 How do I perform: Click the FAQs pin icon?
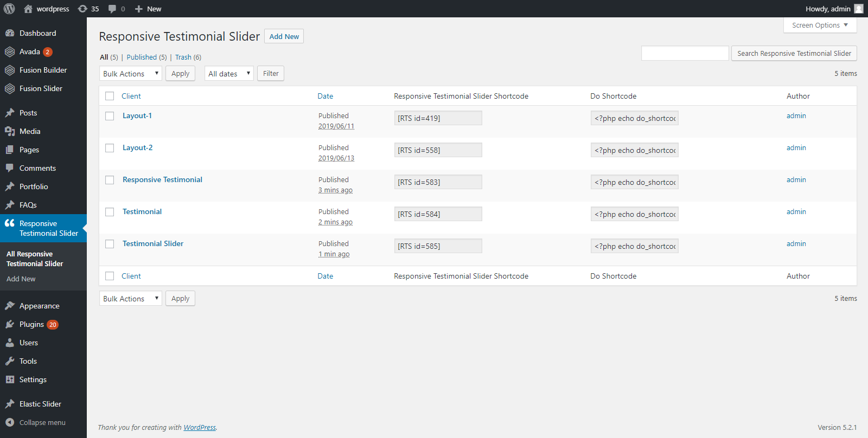tap(10, 205)
